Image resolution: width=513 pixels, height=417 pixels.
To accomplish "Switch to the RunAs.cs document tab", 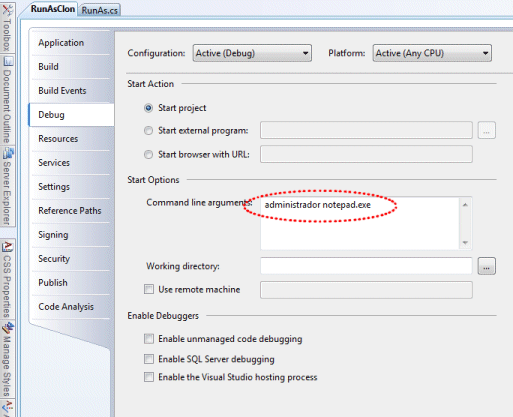I will pos(100,10).
